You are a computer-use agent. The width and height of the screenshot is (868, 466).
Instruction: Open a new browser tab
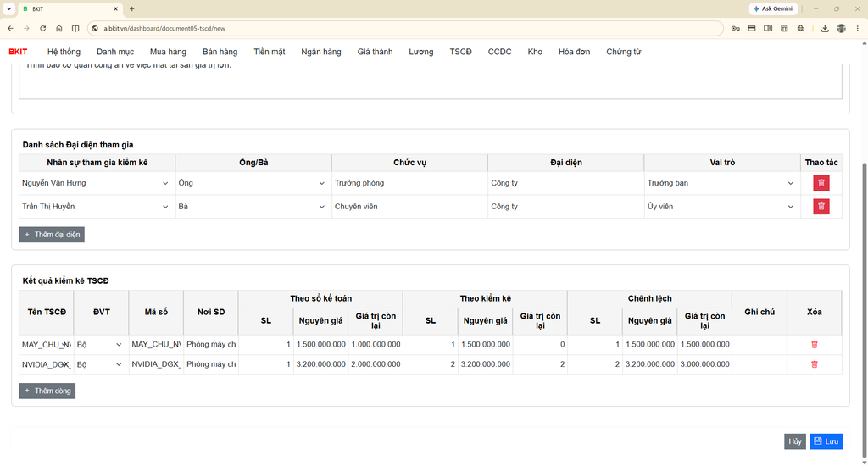pos(131,8)
